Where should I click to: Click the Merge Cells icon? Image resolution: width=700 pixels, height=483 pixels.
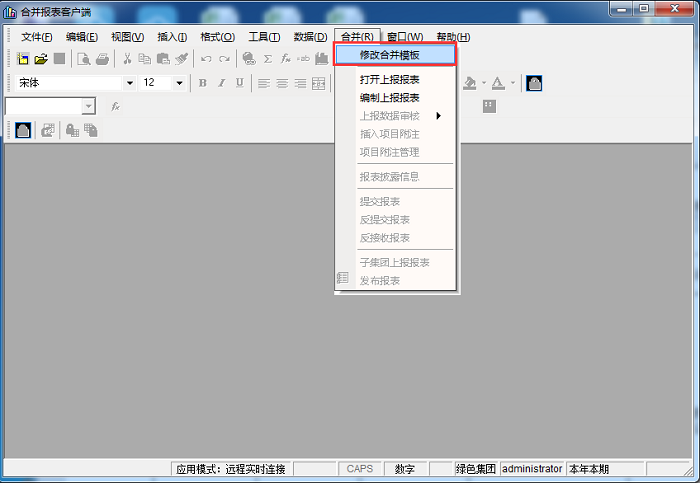pyautogui.click(x=319, y=83)
